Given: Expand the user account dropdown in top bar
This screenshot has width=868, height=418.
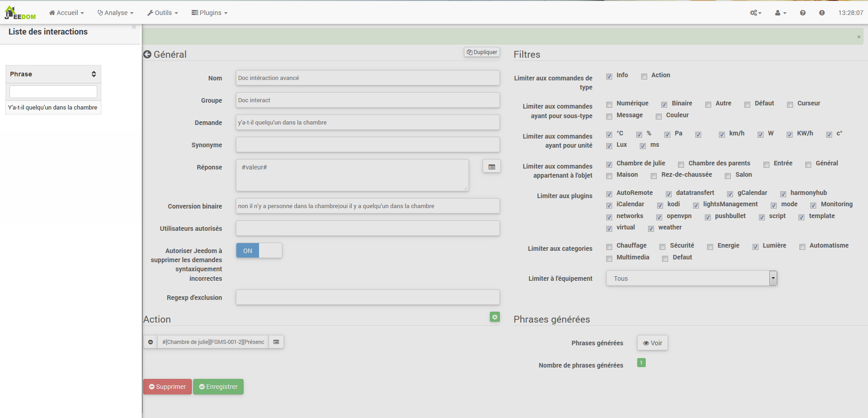Looking at the screenshot, I should point(780,13).
